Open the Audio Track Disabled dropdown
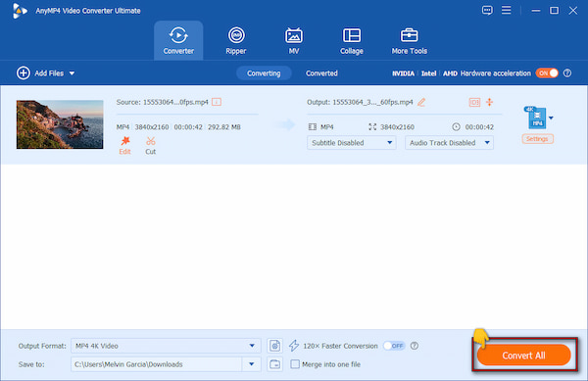This screenshot has width=588, height=381. coord(449,143)
